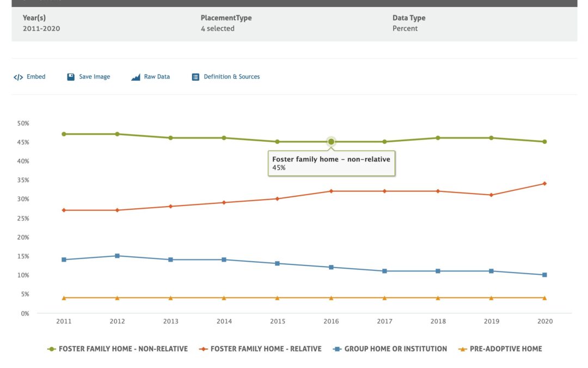588x368 pixels.
Task: Open the Embed link text
Action: tap(36, 77)
